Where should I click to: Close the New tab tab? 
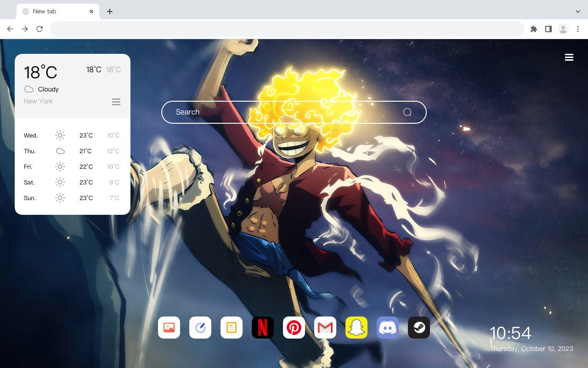(91, 11)
